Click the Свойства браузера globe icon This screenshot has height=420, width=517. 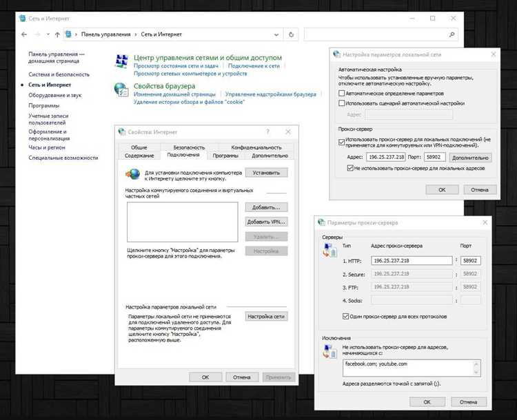pyautogui.click(x=121, y=90)
